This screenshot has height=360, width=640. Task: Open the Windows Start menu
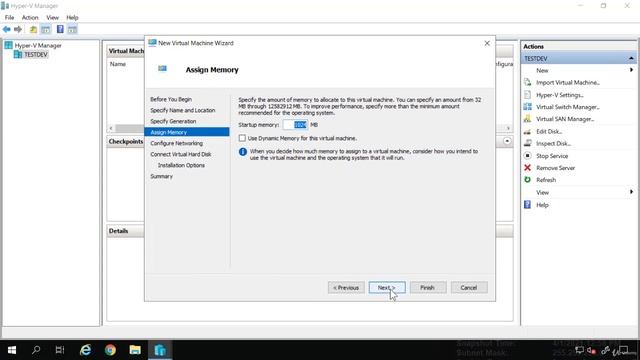[x=12, y=350]
